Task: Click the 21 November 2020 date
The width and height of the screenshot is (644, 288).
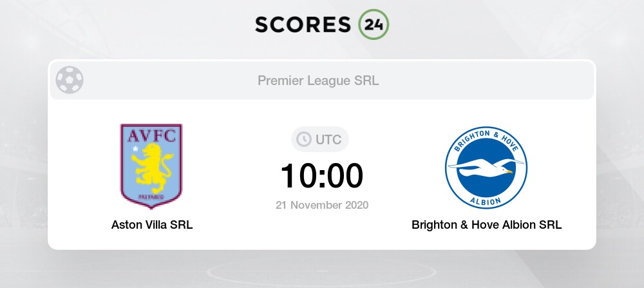Action: 322,205
